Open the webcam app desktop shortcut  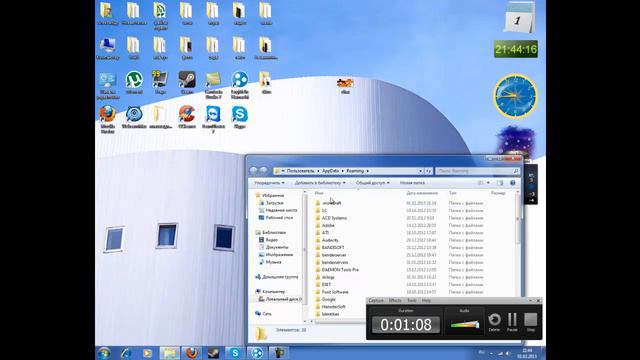point(134,117)
